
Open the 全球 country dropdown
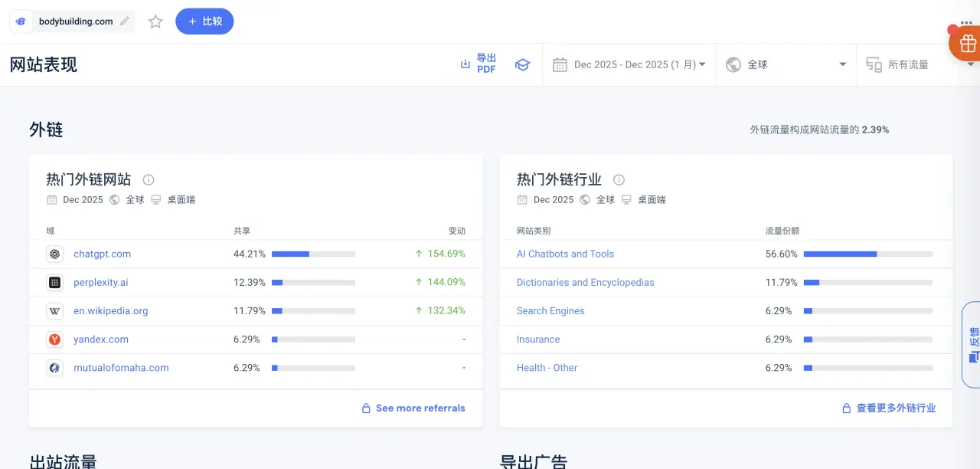pos(786,64)
